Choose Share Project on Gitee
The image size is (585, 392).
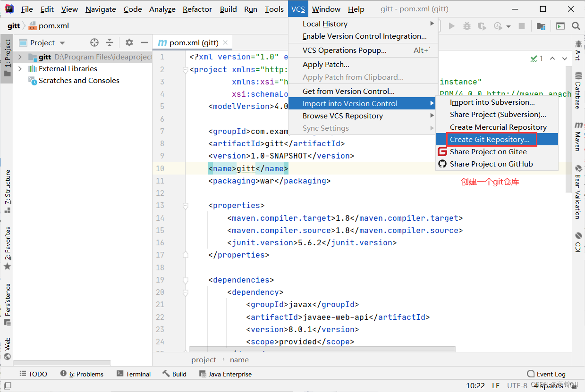pos(497,152)
